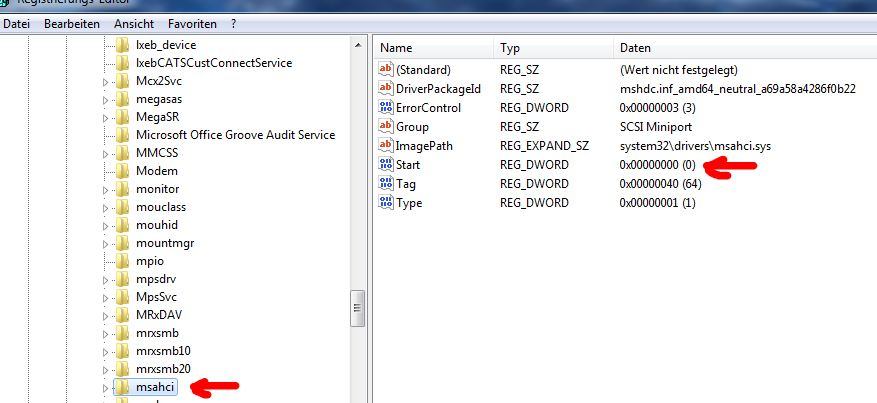Expand the mrxsmb10 key arrow
This screenshot has width=877, height=403.
[105, 351]
